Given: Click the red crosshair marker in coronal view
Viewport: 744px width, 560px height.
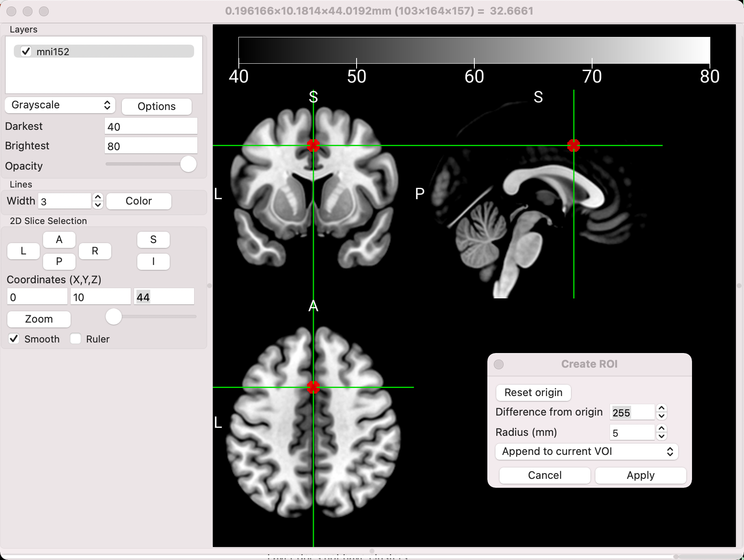Looking at the screenshot, I should pyautogui.click(x=313, y=145).
